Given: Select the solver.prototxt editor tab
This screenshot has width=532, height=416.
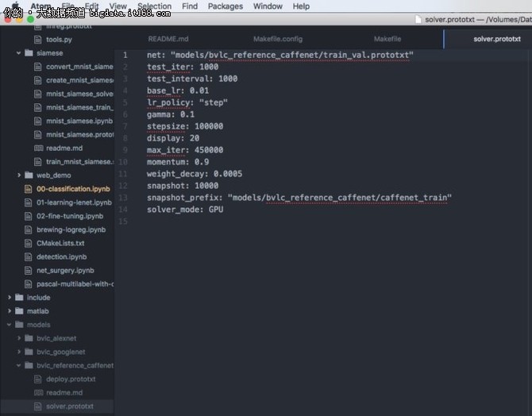Looking at the screenshot, I should click(x=497, y=39).
